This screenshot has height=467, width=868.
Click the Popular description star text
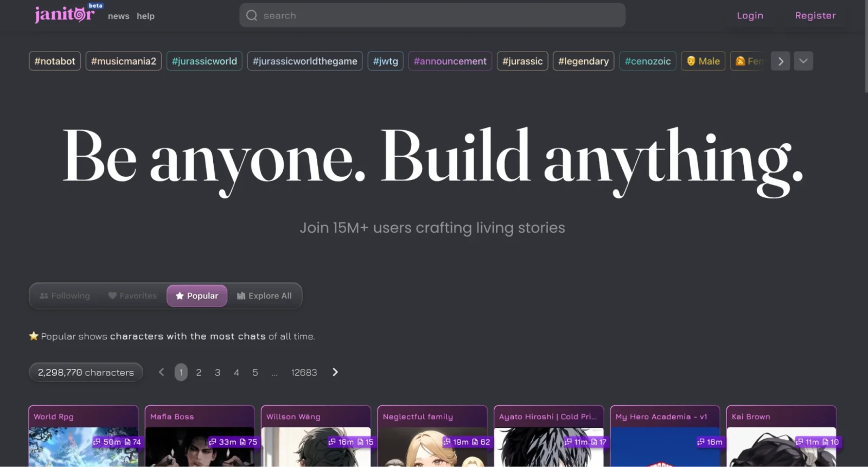172,336
